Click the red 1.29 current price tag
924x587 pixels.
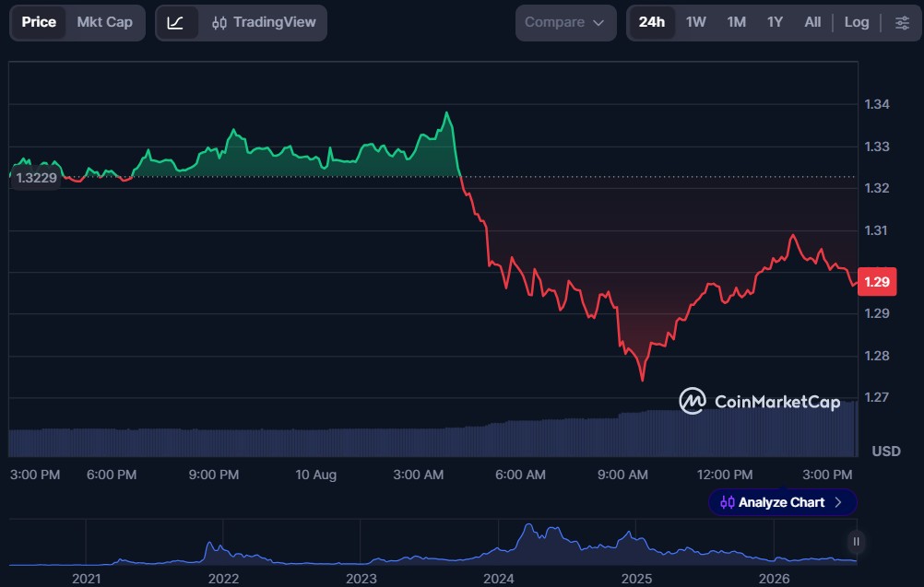tap(878, 281)
